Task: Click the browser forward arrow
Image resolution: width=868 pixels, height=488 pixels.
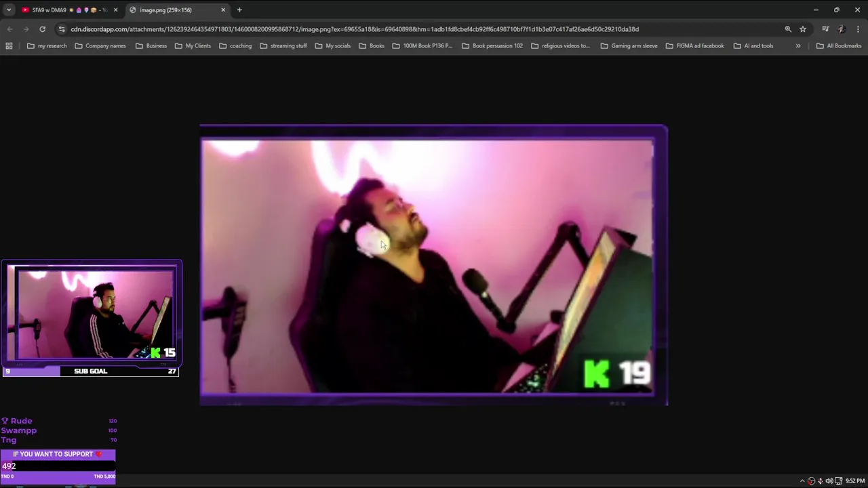Action: (26, 29)
